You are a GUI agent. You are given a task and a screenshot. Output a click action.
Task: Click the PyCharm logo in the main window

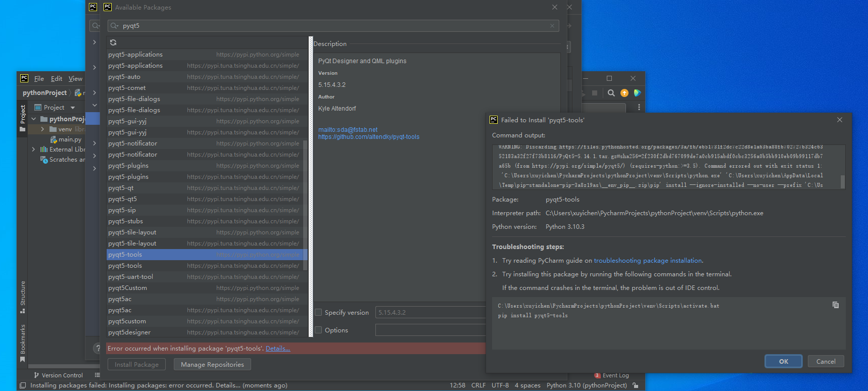[24, 78]
